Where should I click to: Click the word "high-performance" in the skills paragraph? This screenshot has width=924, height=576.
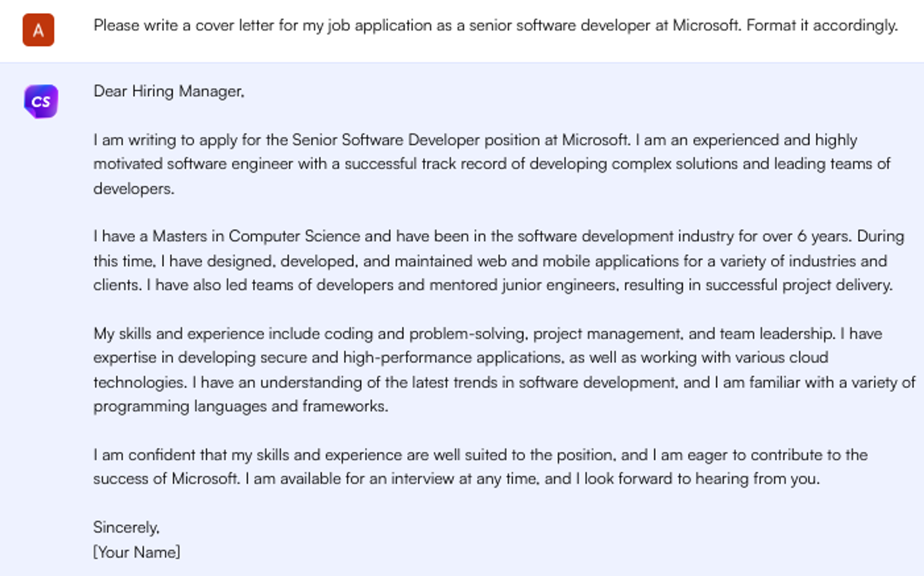click(407, 358)
